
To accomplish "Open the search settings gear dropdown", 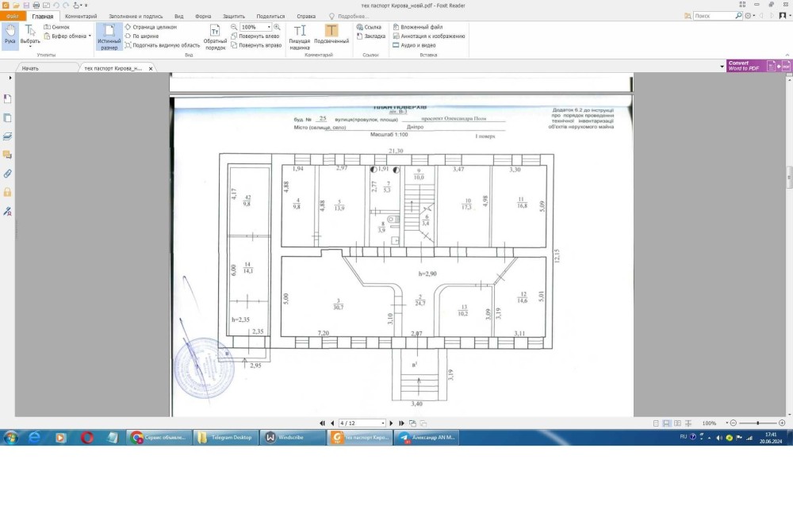I will click(750, 16).
